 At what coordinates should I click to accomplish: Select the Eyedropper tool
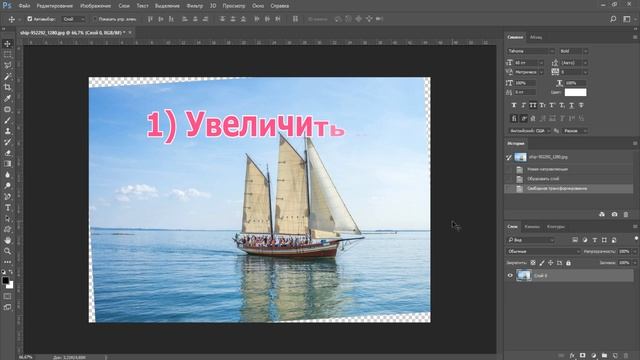click(x=7, y=98)
